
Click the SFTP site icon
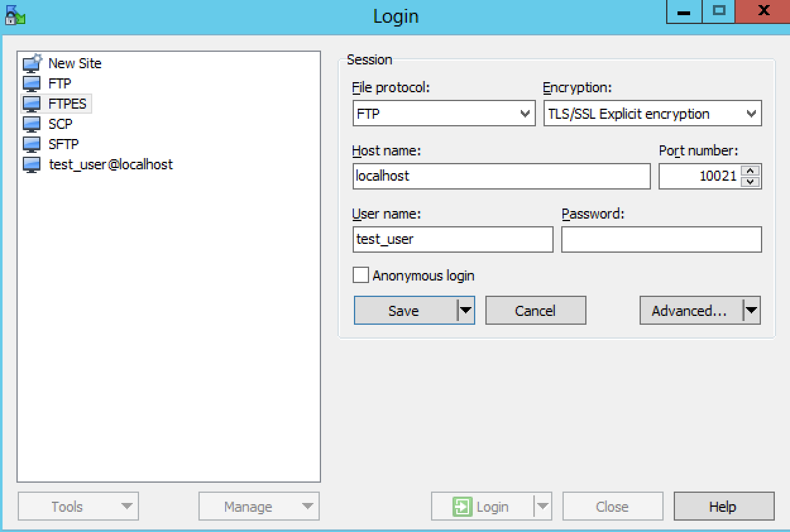pyautogui.click(x=31, y=144)
